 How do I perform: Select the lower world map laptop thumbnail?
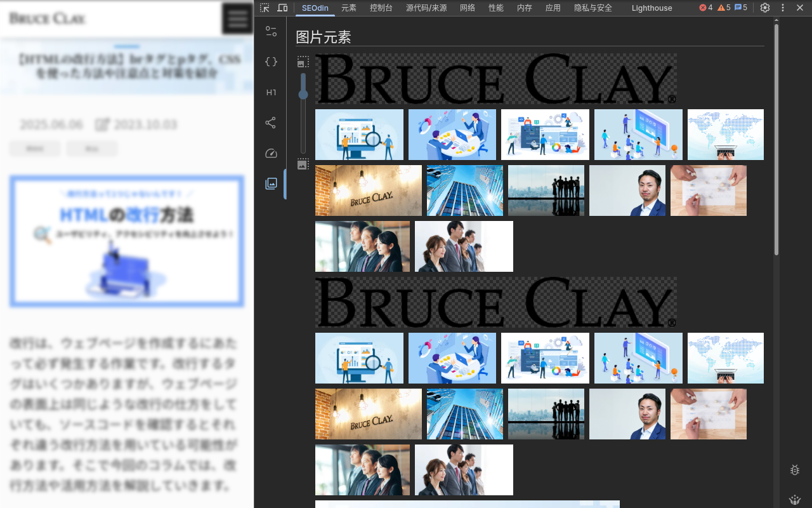[726, 358]
